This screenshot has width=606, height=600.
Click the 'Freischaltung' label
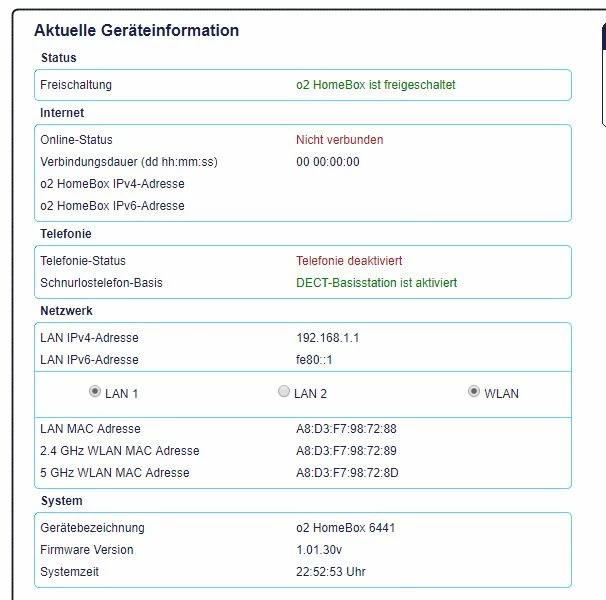tap(76, 85)
